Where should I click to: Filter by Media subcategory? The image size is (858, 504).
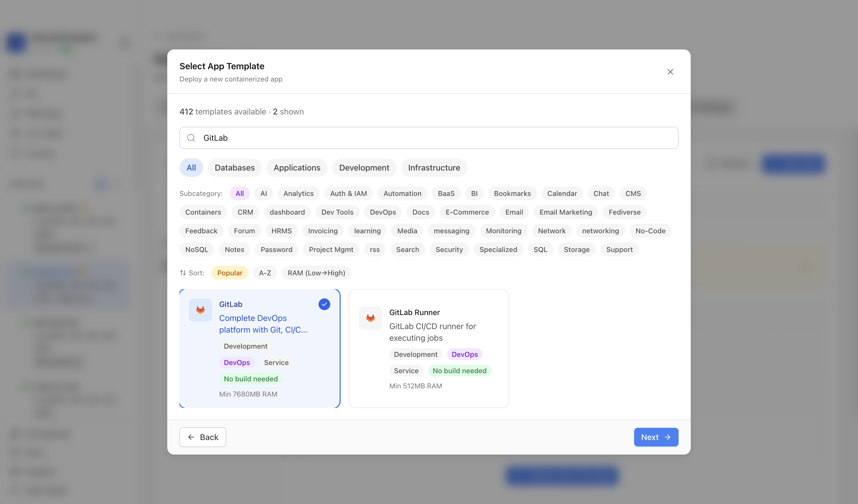[407, 231]
